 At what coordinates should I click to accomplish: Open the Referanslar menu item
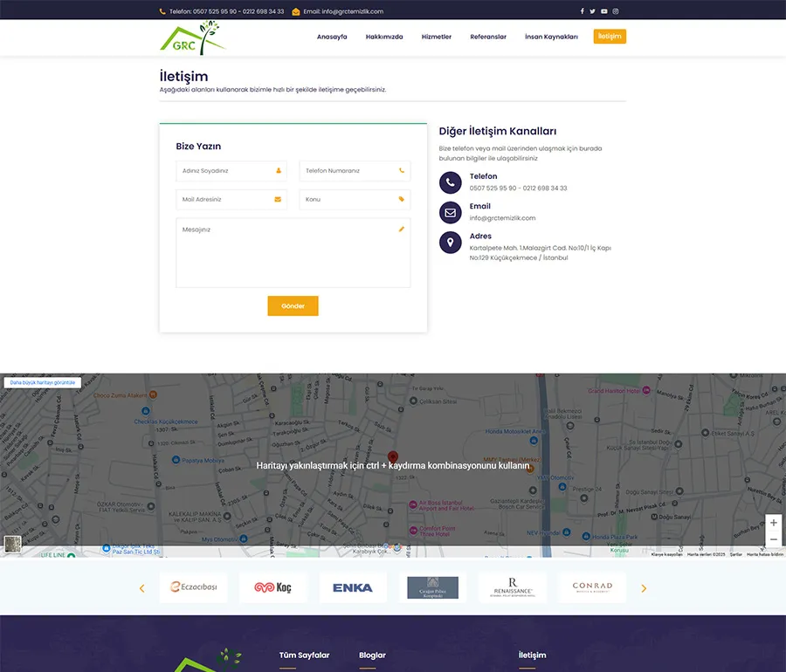point(488,37)
